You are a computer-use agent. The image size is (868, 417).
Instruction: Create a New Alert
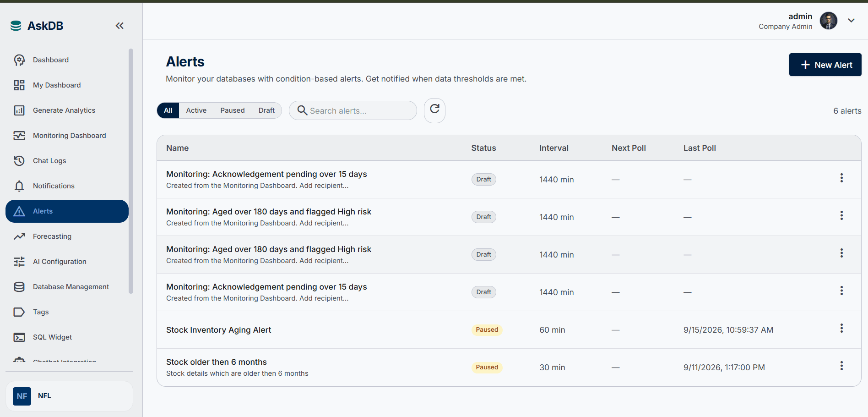coord(825,65)
